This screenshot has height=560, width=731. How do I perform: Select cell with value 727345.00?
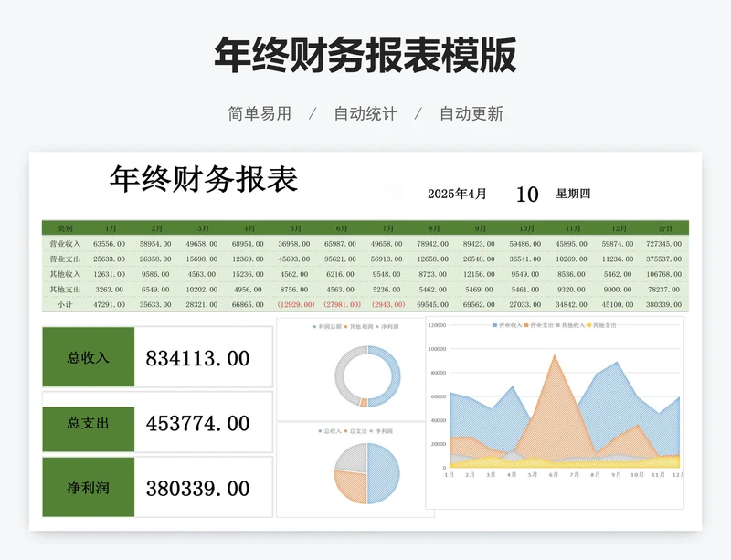tap(664, 243)
